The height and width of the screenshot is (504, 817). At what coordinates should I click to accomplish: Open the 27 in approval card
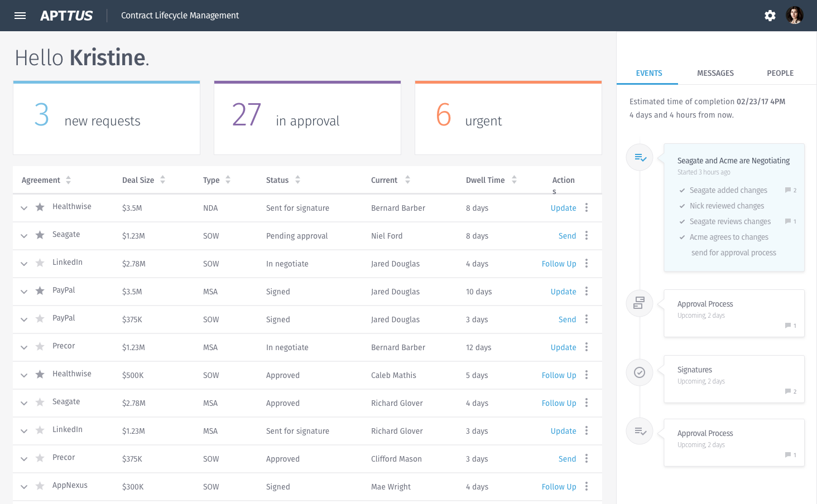point(307,118)
